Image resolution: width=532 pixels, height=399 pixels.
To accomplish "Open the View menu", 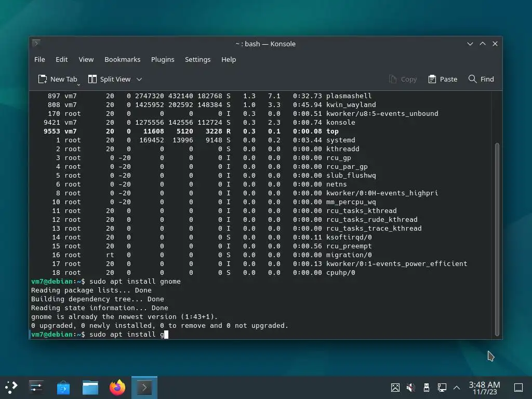I will point(86,59).
